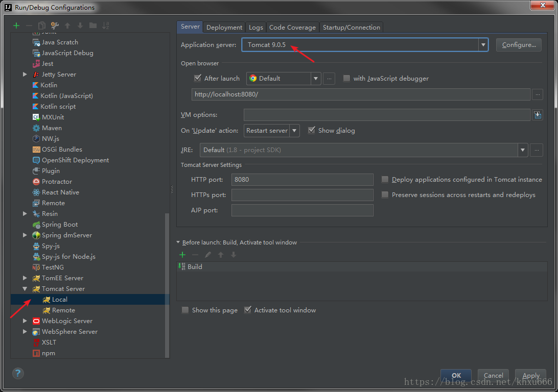Image resolution: width=558 pixels, height=392 pixels.
Task: Edit before launch task pencil icon
Action: [x=208, y=255]
